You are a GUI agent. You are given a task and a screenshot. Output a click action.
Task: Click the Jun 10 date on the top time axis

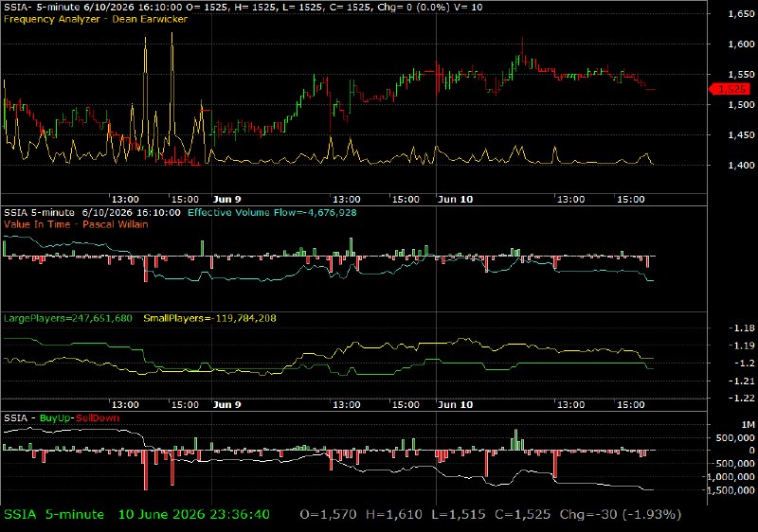pos(455,200)
